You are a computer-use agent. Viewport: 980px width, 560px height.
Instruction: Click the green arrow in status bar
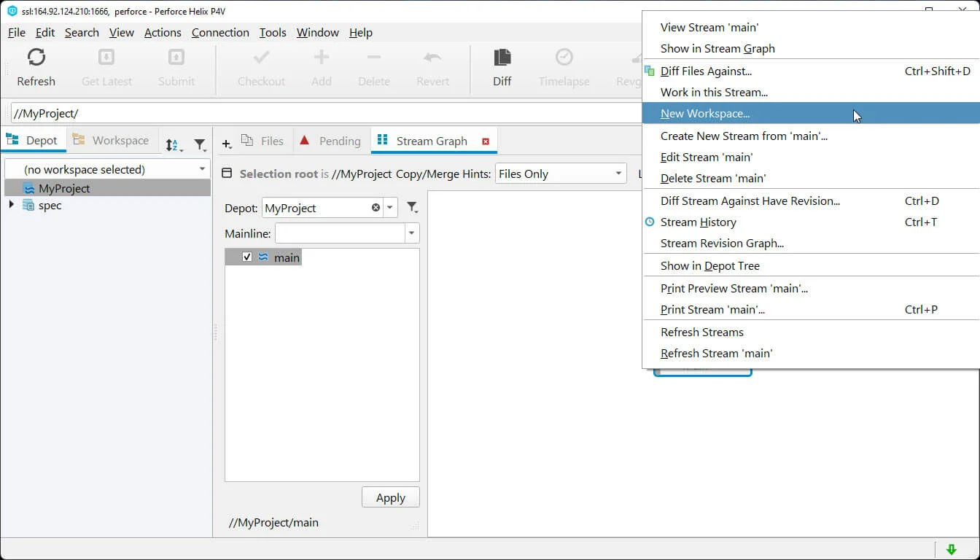coord(951,549)
